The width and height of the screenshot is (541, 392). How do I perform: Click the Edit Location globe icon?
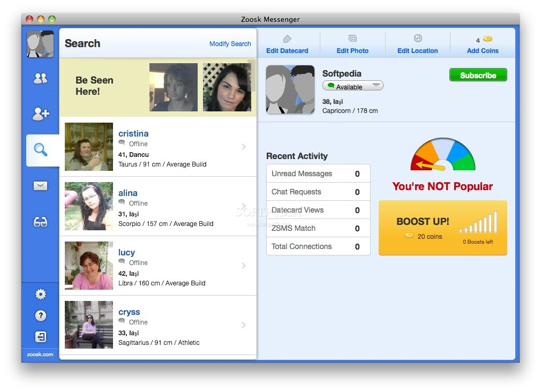tap(418, 39)
